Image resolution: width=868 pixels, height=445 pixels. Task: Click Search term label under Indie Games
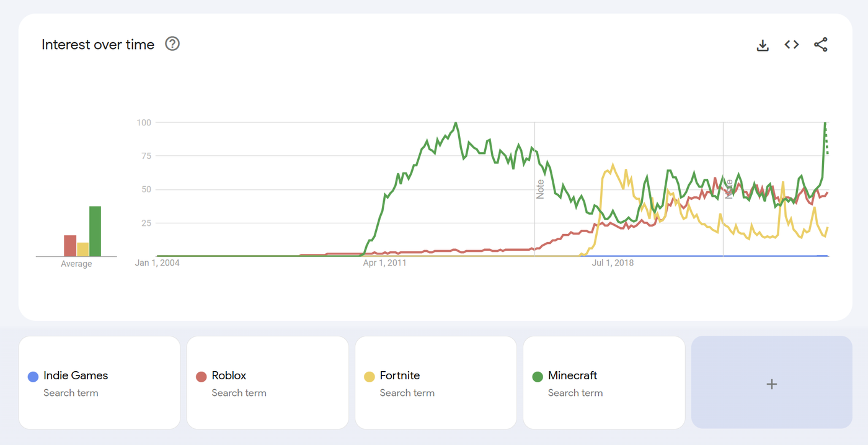click(x=71, y=393)
